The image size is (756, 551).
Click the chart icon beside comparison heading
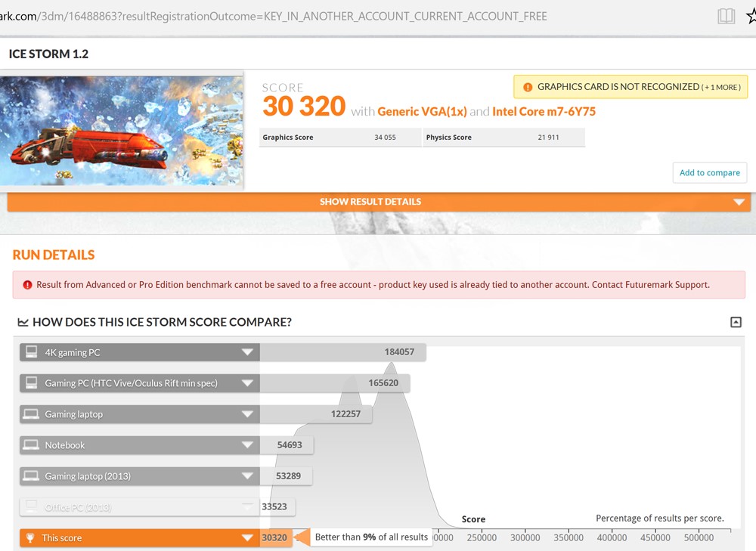(x=23, y=322)
